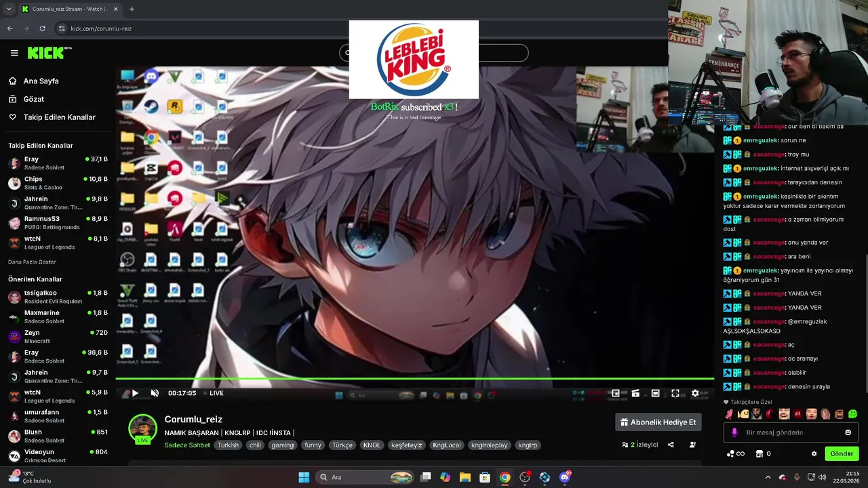Select the KNGL tag

point(372,445)
